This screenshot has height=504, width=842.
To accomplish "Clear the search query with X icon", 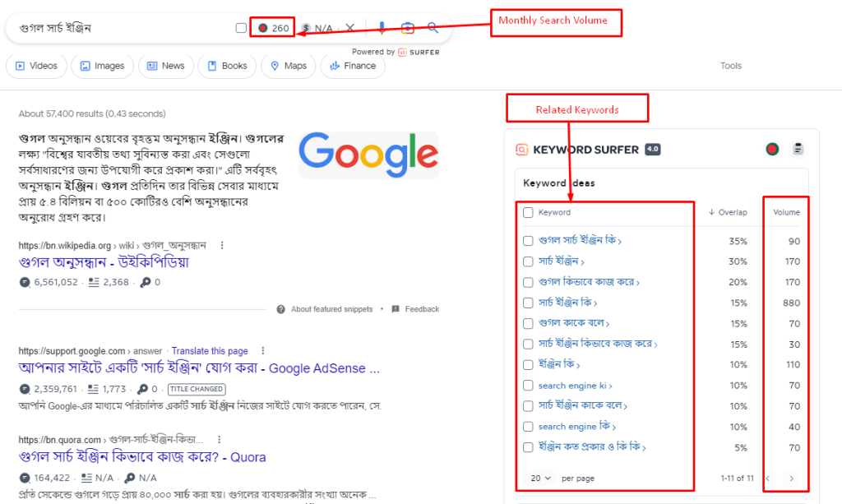I will (x=350, y=27).
